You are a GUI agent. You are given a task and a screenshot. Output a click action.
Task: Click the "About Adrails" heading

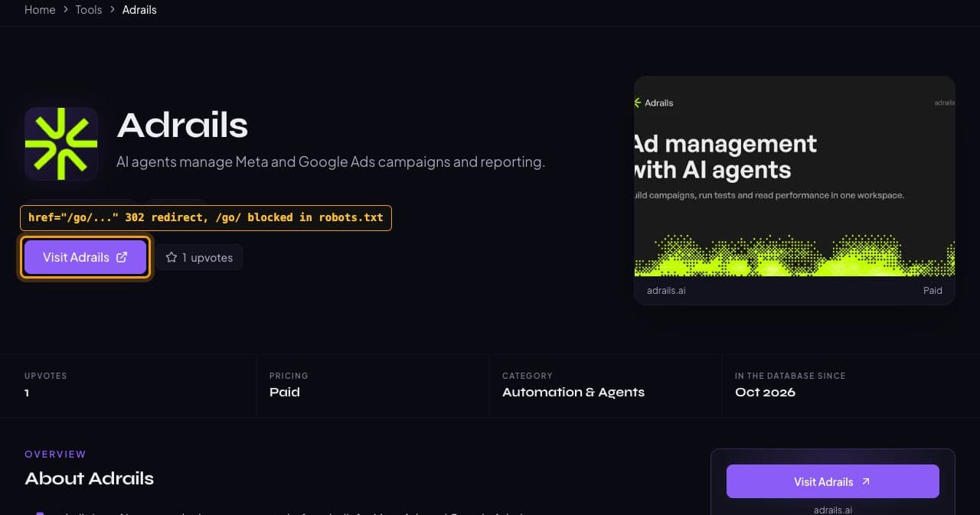[90, 479]
